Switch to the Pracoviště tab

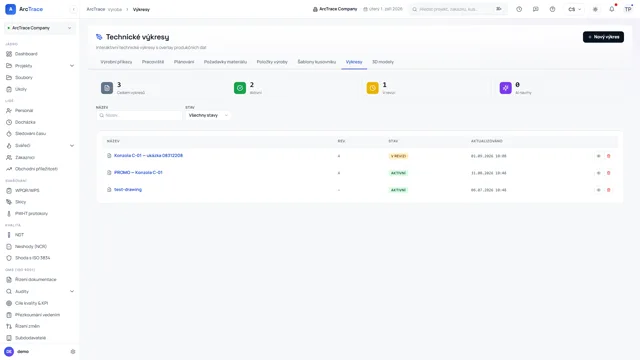tap(153, 62)
